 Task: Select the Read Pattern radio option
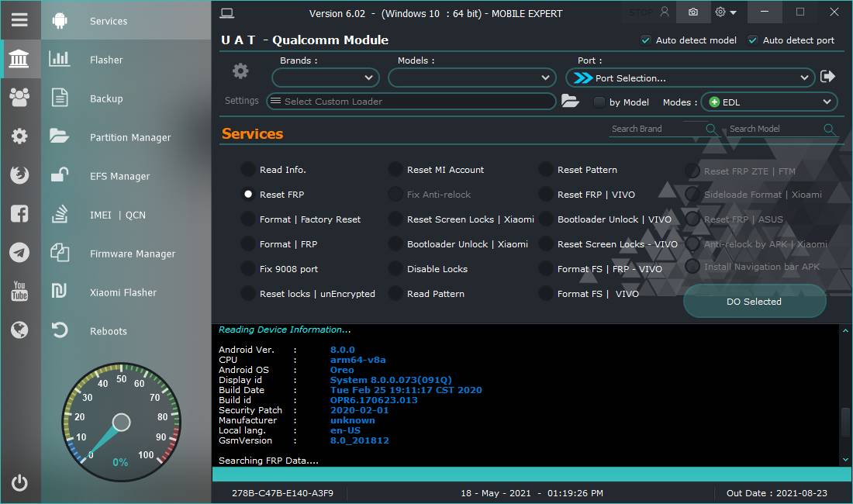(395, 294)
